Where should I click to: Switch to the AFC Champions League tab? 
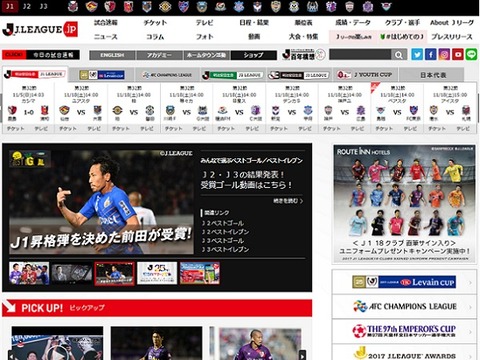click(167, 75)
